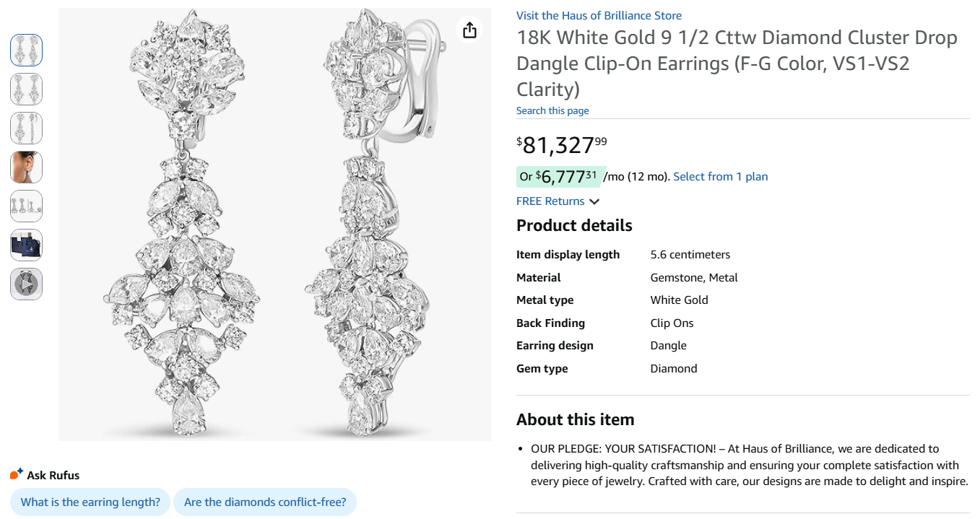Ask Rufus what the earring length is

point(90,502)
